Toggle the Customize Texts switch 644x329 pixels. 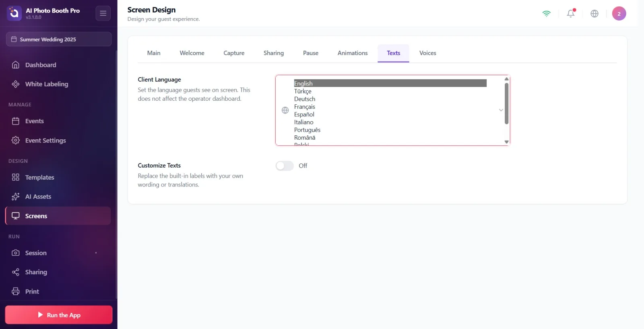pyautogui.click(x=285, y=166)
